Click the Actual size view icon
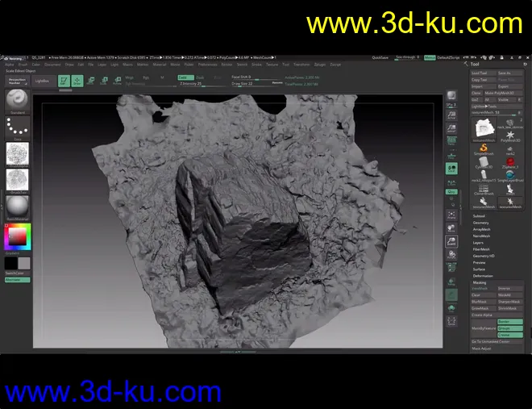The image size is (532, 409). point(451,115)
